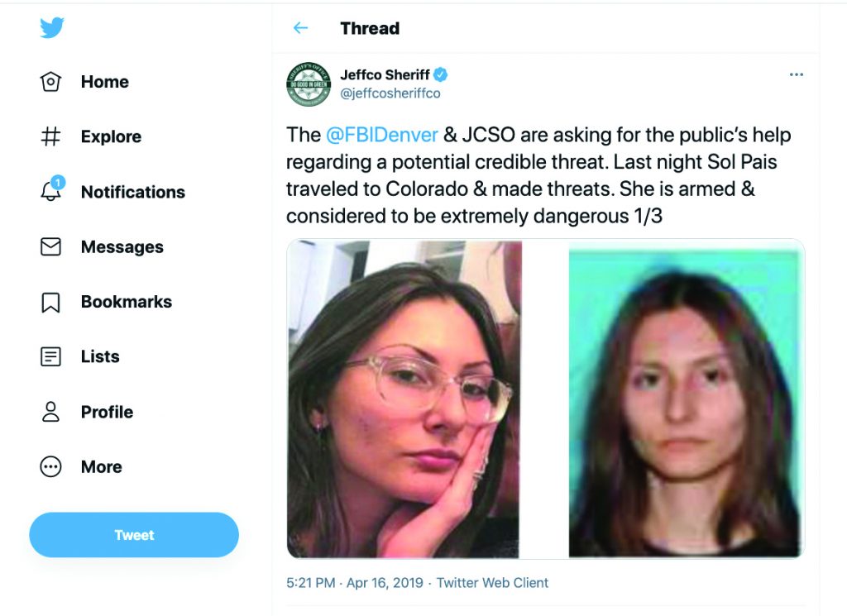
Task: Open the tweet options ellipsis menu
Action: tap(797, 74)
